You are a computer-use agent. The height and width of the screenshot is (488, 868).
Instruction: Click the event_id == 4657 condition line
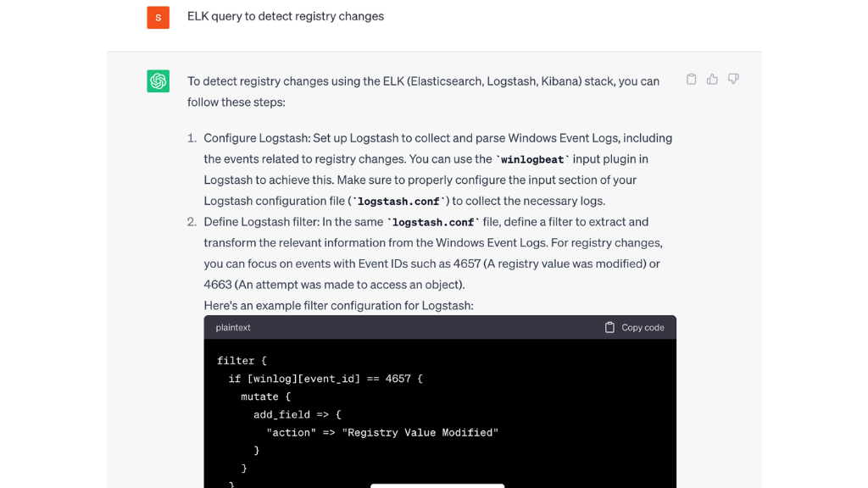coord(325,379)
